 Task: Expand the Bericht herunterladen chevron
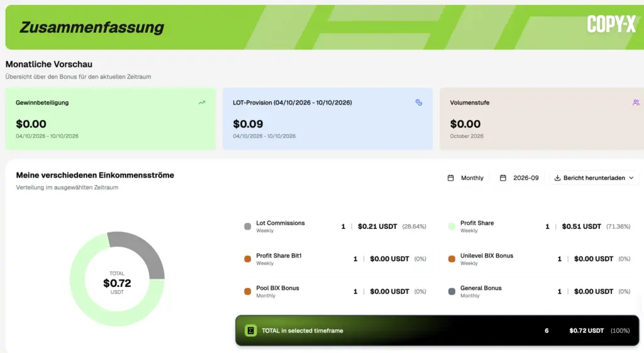pos(631,178)
